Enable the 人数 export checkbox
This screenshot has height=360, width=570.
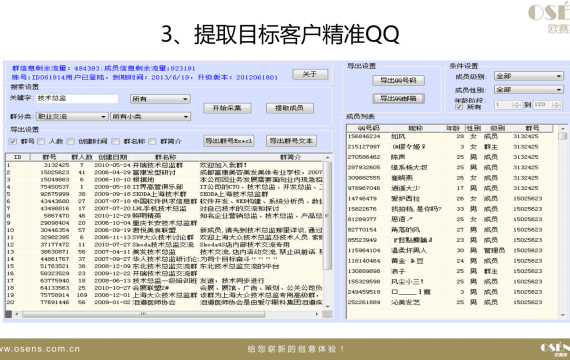[x=41, y=141]
